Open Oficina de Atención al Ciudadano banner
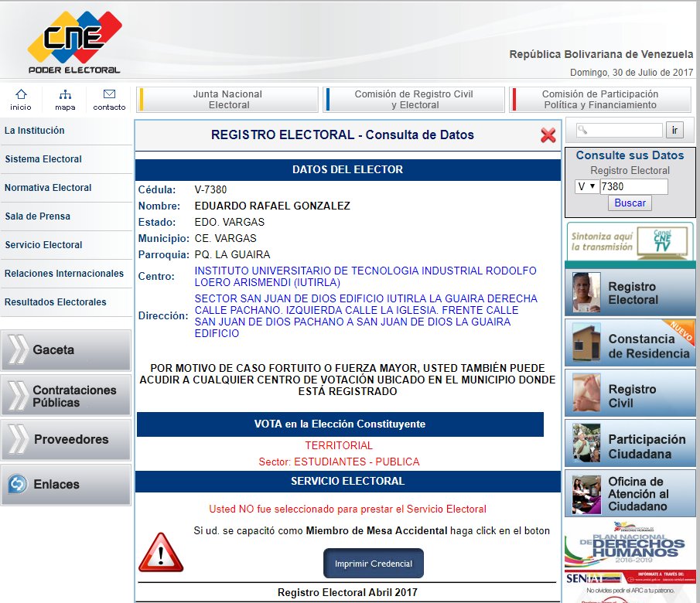The image size is (700, 603). (x=630, y=493)
